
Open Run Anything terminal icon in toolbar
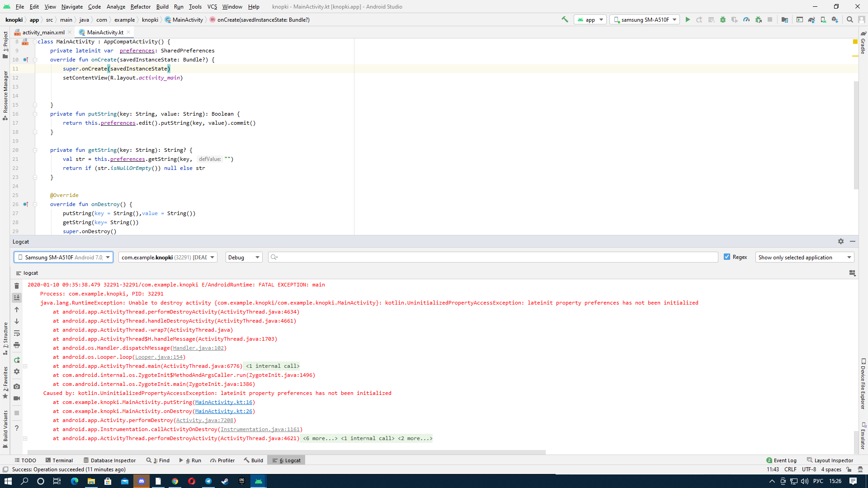pos(800,19)
